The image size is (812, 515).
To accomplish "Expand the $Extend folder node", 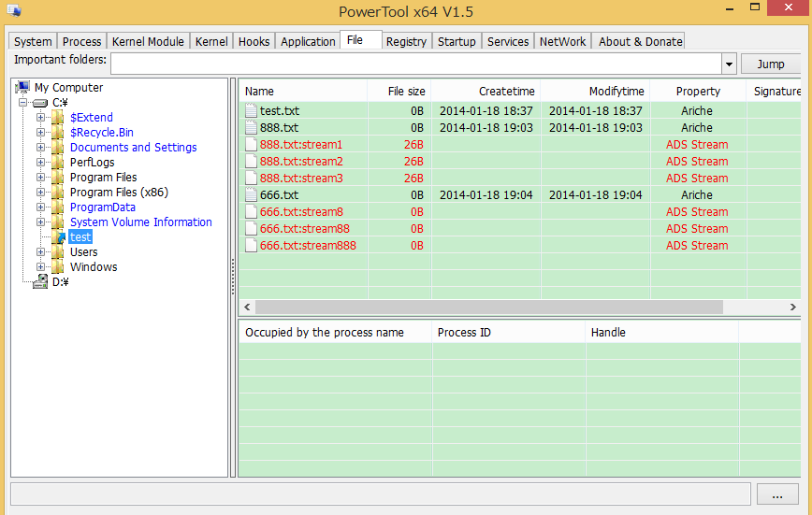I will click(x=40, y=118).
